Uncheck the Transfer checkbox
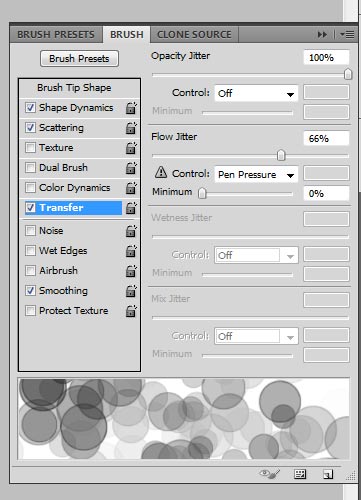 coord(30,208)
